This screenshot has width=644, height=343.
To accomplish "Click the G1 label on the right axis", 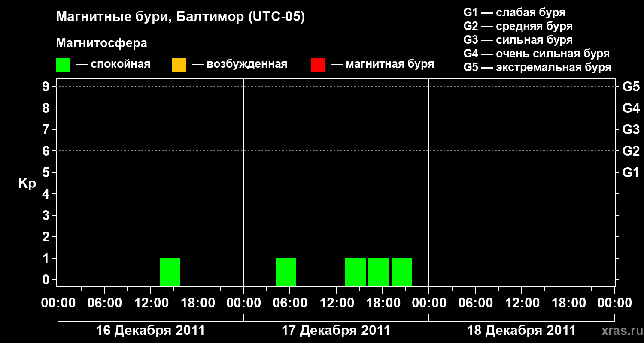I will [631, 172].
